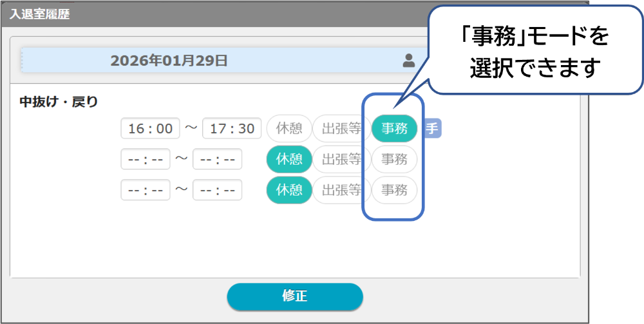The image size is (644, 324).
Task: Switch the third row to 出張等
Action: coord(340,190)
